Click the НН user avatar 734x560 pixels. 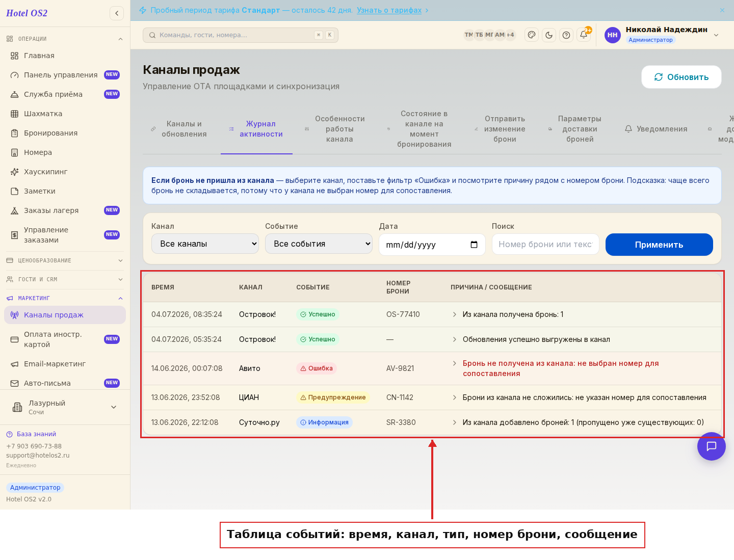pos(613,35)
